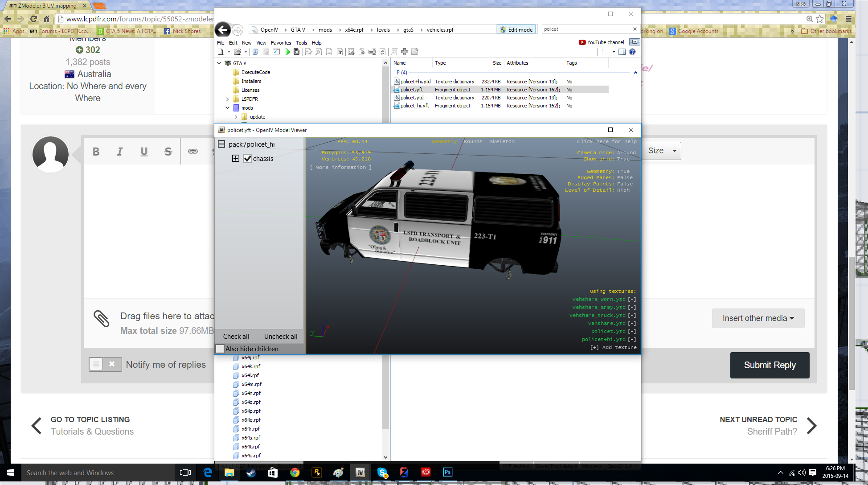Image resolution: width=868 pixels, height=485 pixels.
Task: Click the Uncheck all button
Action: (281, 337)
